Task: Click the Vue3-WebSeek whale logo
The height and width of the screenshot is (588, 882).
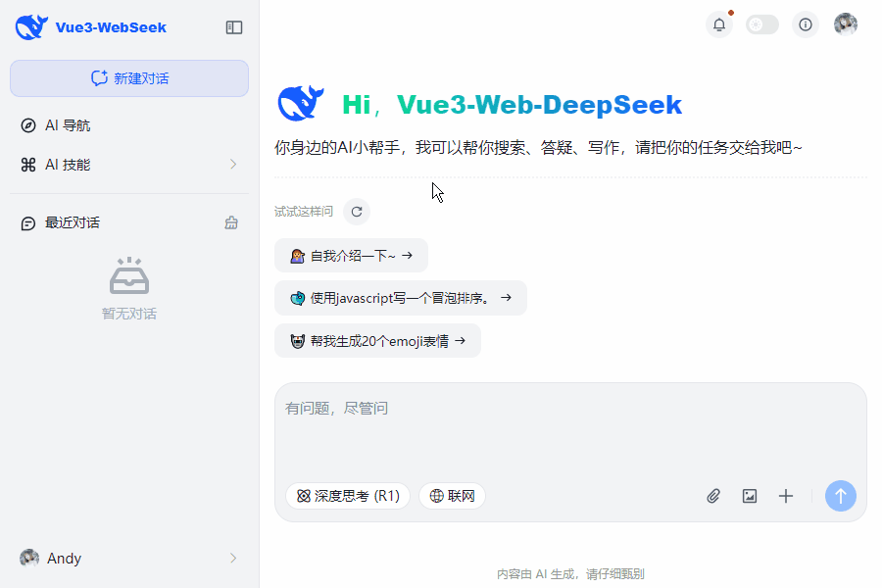Action: 31,27
